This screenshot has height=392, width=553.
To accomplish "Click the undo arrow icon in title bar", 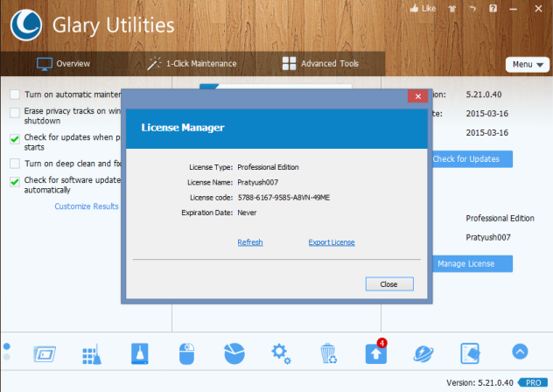I will [x=472, y=9].
